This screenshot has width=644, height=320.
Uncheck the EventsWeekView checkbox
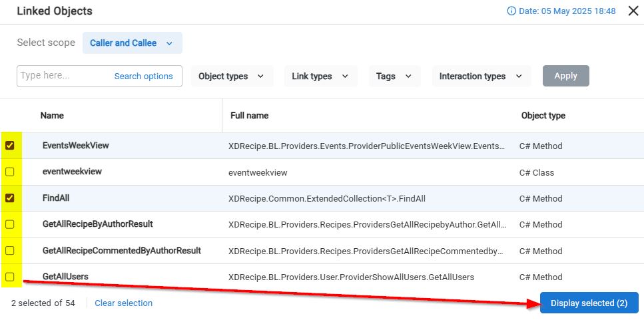tap(10, 146)
